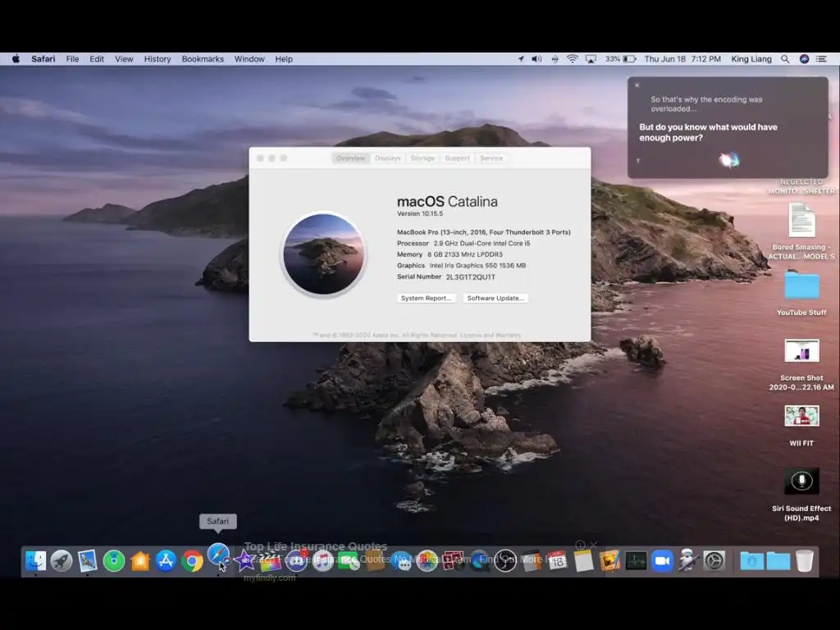Select the Overview tab
The image size is (840, 630).
coord(351,158)
